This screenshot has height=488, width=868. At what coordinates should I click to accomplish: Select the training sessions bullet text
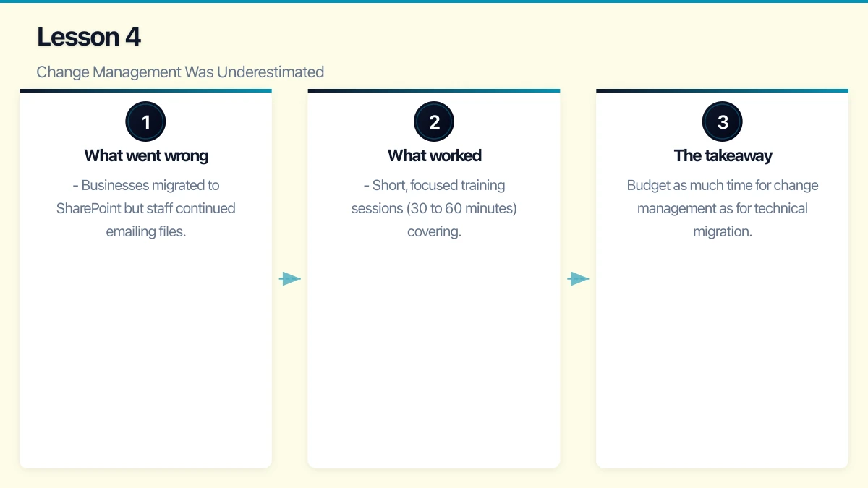point(434,207)
